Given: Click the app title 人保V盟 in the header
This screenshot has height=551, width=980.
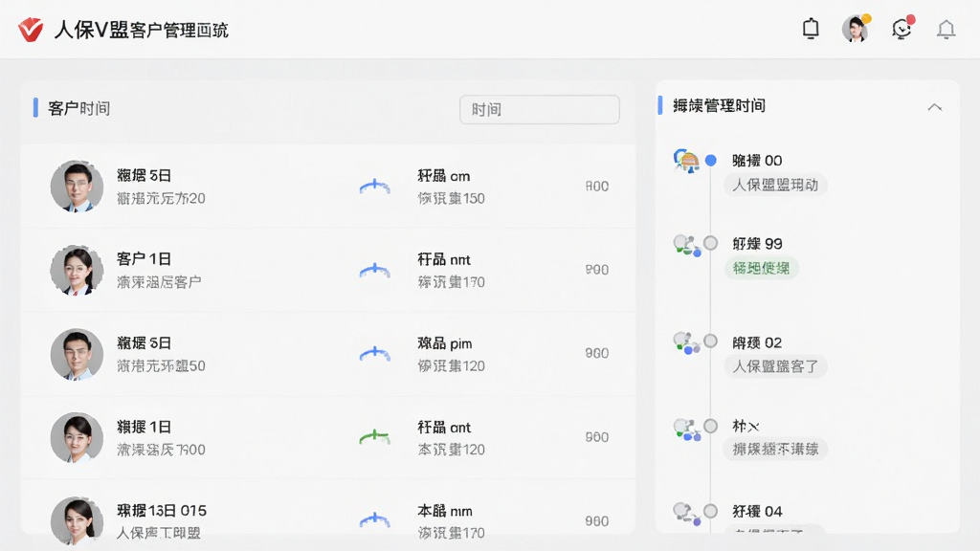Looking at the screenshot, I should [x=91, y=30].
